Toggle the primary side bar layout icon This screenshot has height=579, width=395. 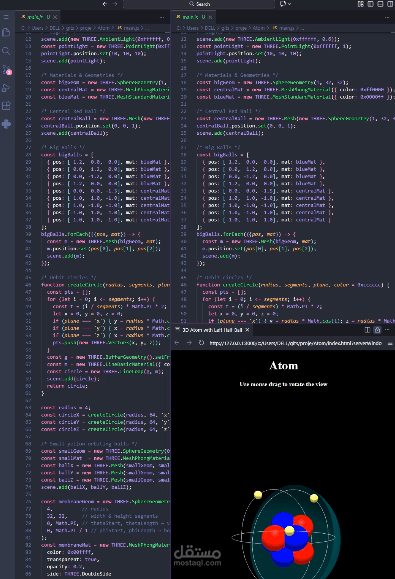370,4
